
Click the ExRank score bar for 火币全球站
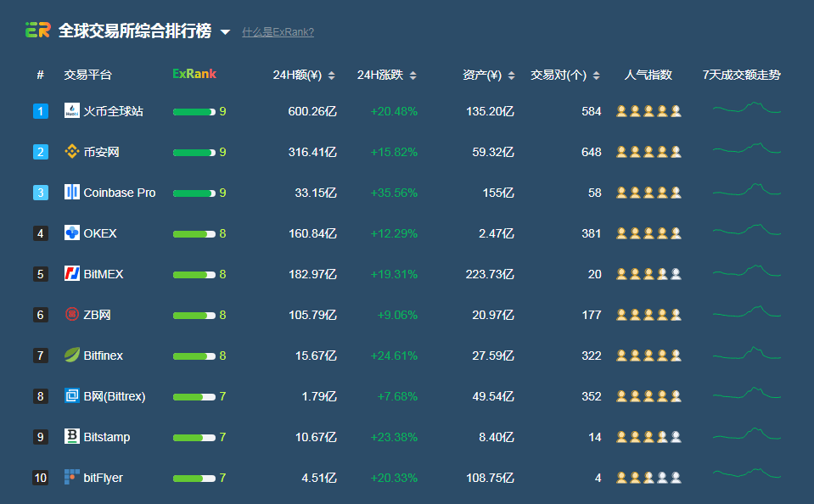[194, 111]
